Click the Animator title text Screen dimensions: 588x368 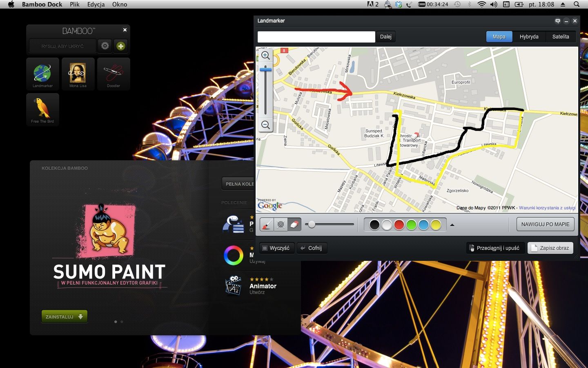(x=263, y=286)
